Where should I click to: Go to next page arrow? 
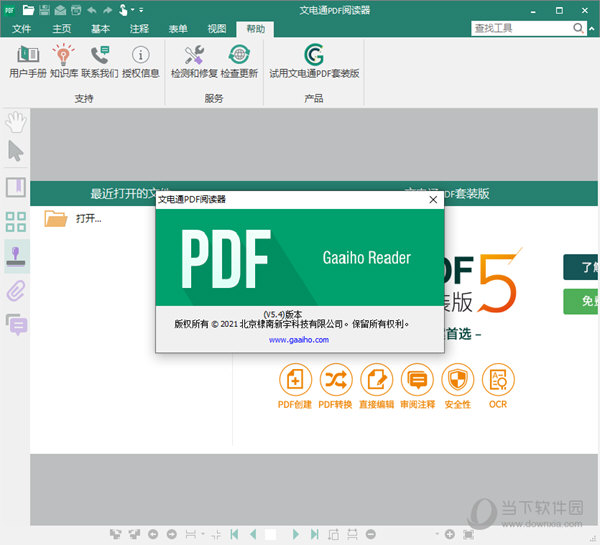pos(295,534)
